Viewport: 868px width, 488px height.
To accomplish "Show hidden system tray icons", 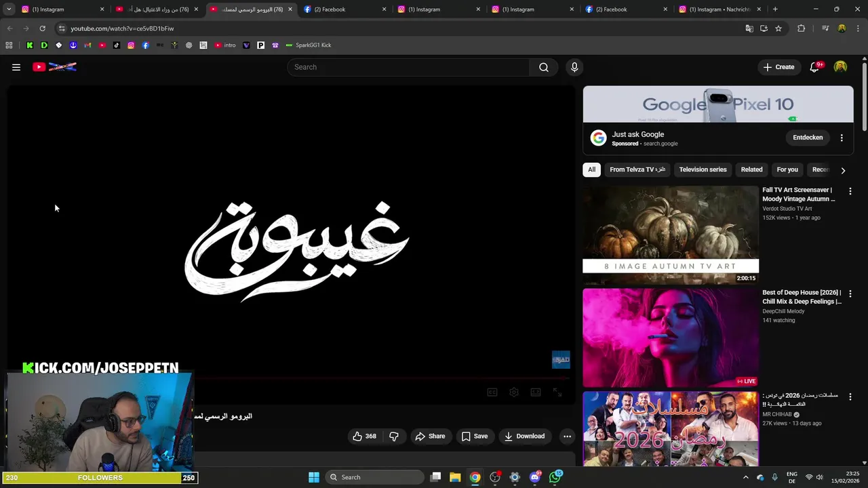I will click(745, 477).
